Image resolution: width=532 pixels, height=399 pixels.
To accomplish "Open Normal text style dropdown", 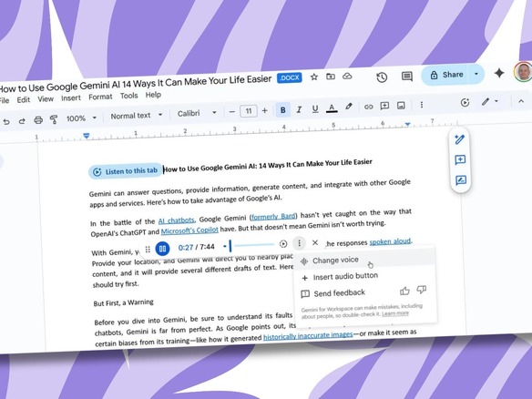I will (137, 116).
